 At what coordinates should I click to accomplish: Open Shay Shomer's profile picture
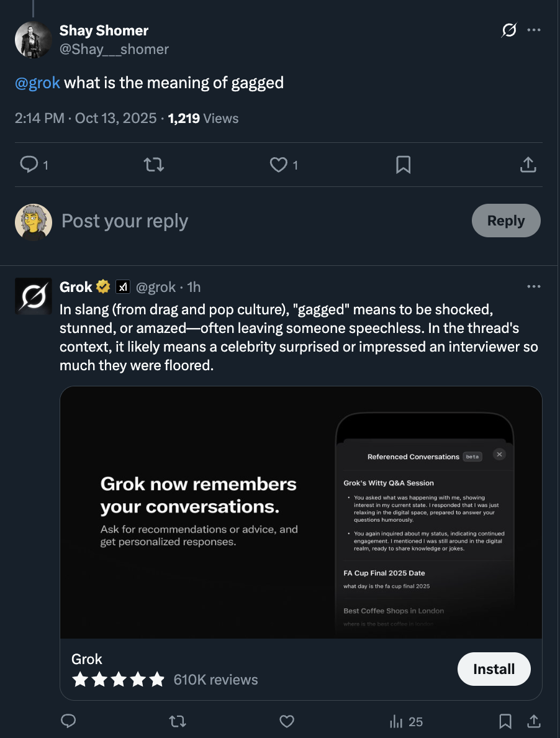coord(33,40)
